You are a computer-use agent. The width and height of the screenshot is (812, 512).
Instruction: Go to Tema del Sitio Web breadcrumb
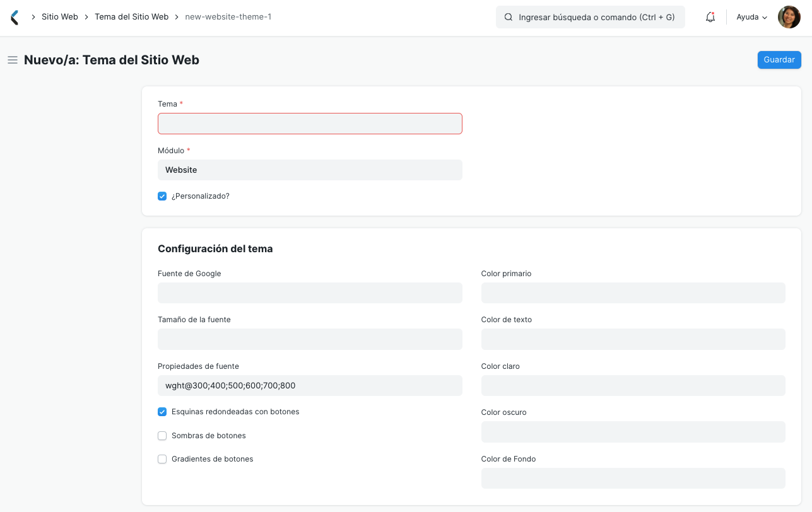pyautogui.click(x=132, y=17)
